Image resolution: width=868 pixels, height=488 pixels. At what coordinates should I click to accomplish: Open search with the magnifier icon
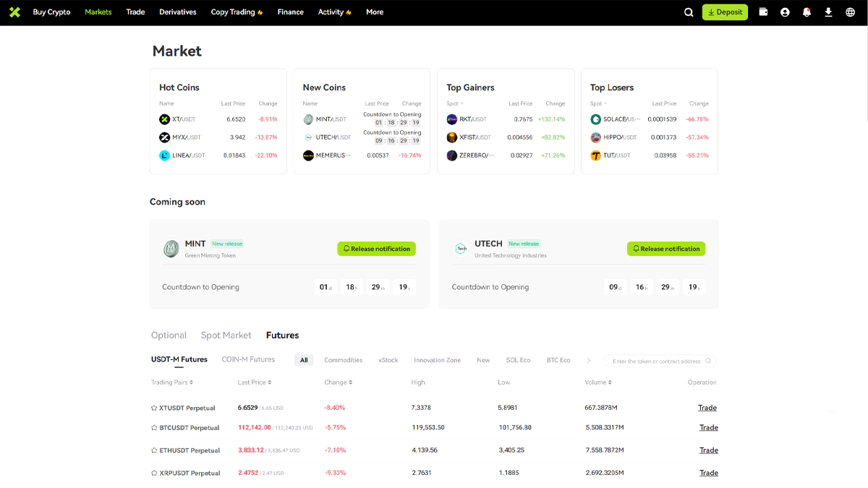click(689, 12)
